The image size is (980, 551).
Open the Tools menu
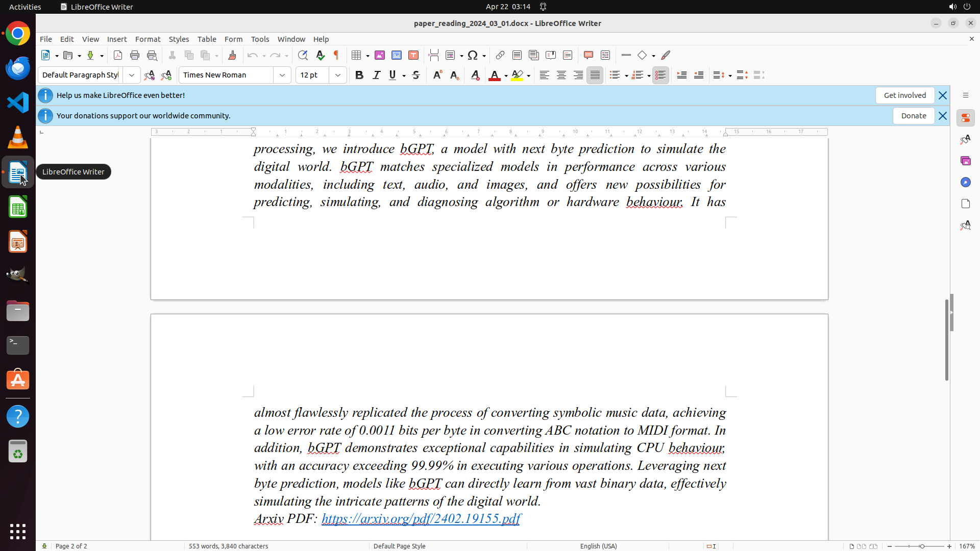(x=260, y=39)
